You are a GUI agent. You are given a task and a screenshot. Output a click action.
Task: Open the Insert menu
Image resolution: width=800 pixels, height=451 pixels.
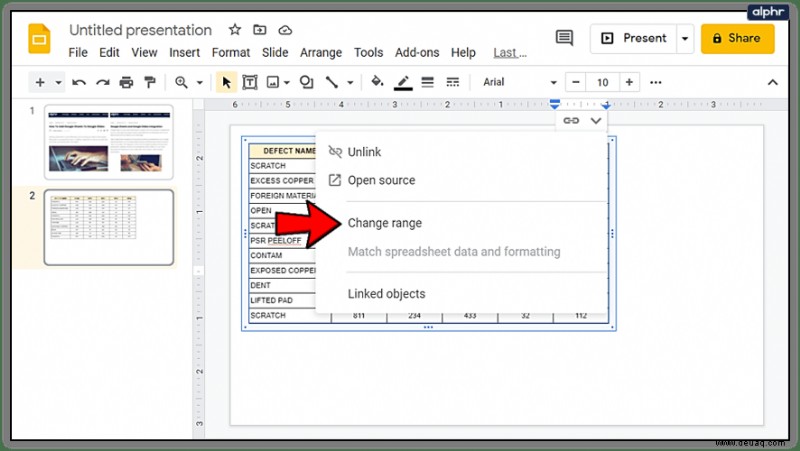click(x=185, y=53)
